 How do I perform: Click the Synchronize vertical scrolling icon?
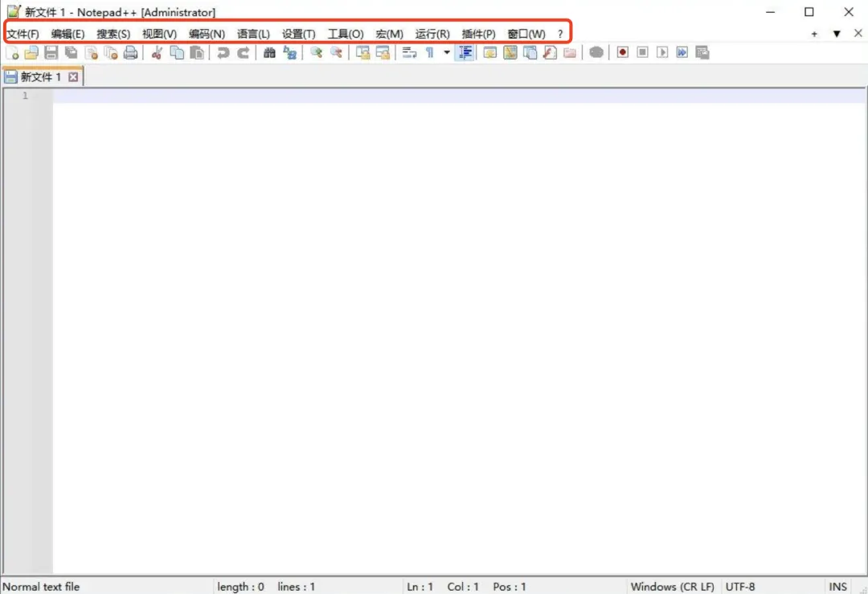362,52
